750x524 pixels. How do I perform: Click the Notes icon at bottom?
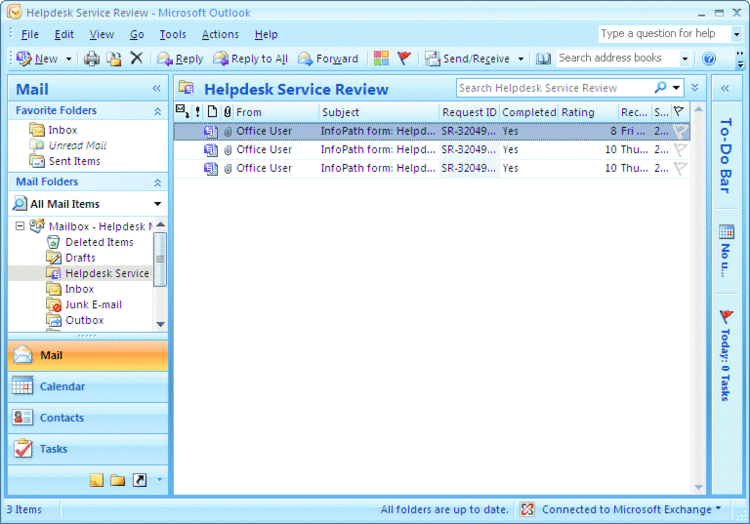(97, 480)
